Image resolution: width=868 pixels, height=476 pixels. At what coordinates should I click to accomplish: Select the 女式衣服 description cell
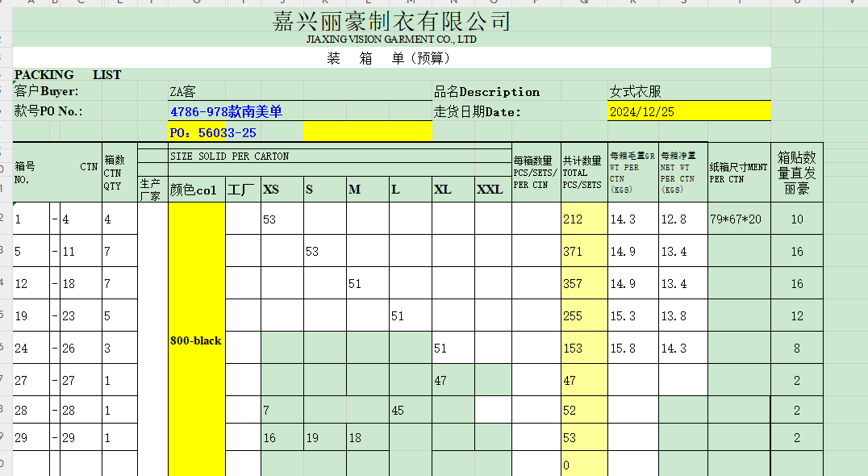pos(688,91)
